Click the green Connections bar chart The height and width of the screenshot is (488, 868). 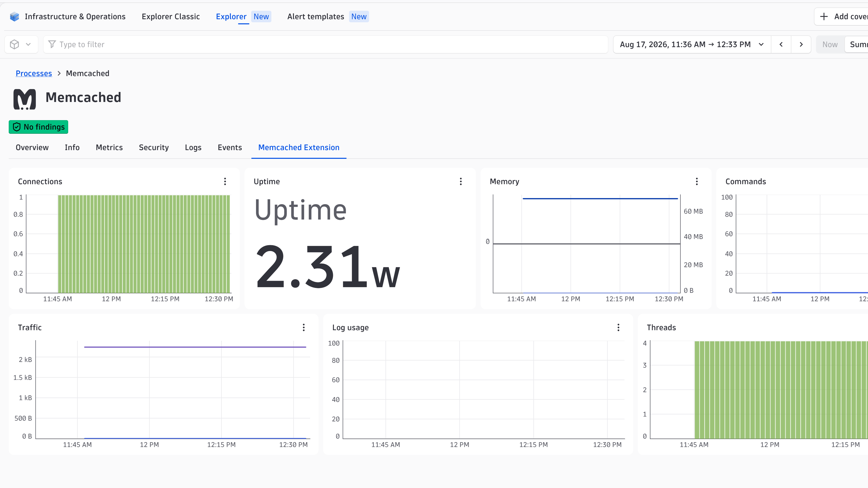(144, 244)
